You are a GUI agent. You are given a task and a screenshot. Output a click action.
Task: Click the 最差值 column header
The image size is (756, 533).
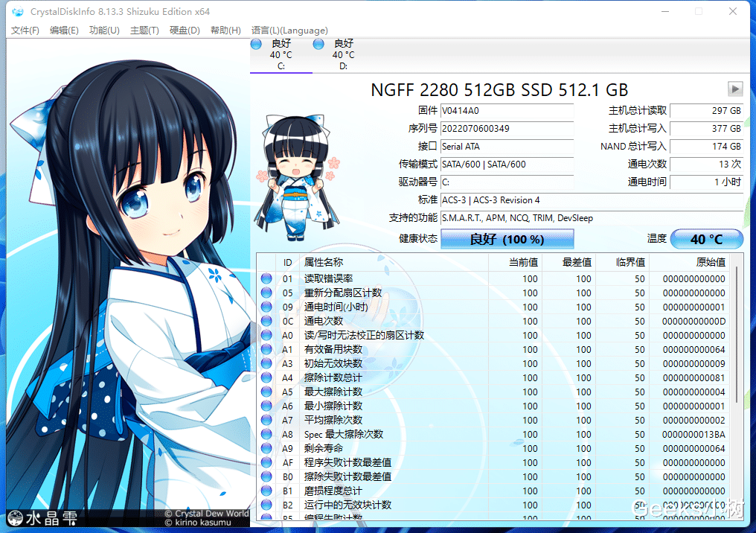click(569, 262)
